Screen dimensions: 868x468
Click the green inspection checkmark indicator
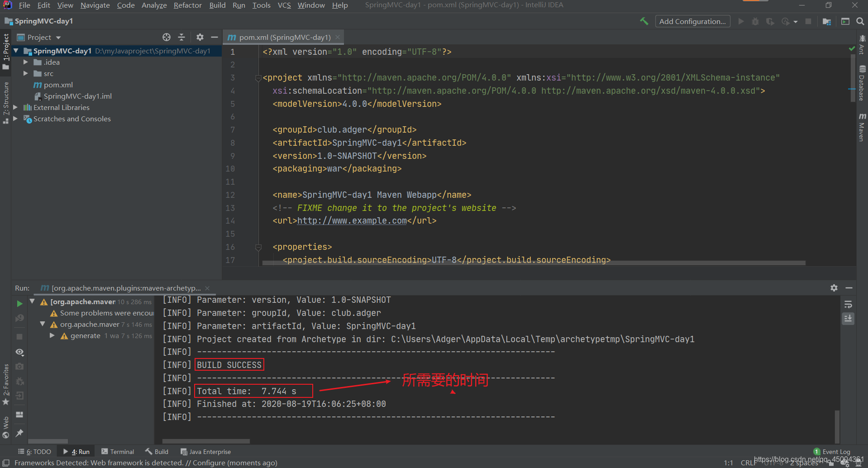(x=852, y=48)
